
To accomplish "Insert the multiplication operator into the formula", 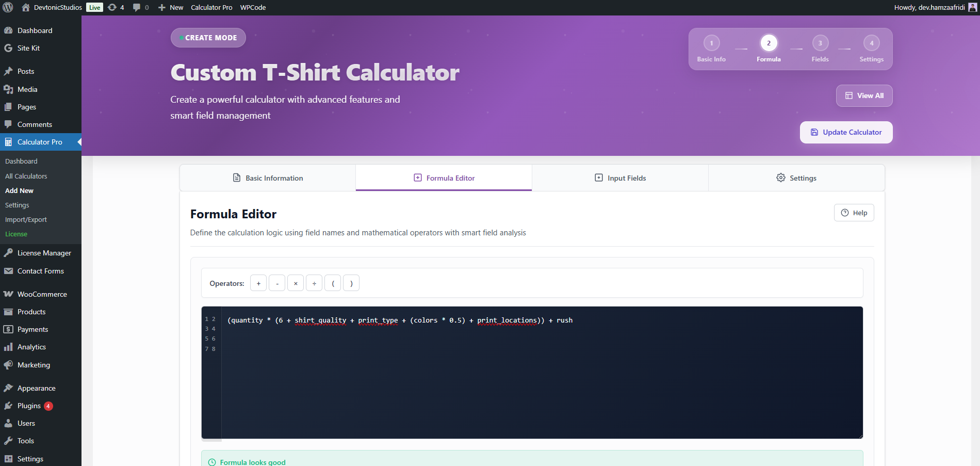I will pos(296,283).
